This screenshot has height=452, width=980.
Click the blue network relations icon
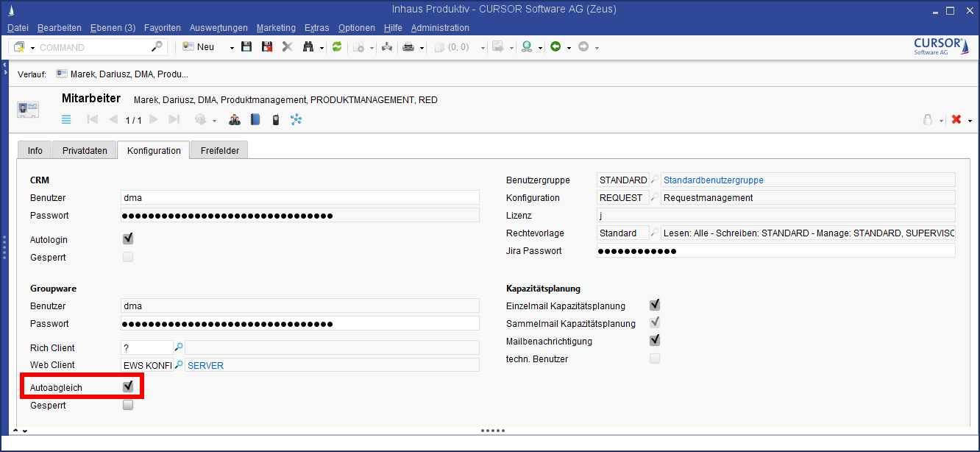point(296,119)
